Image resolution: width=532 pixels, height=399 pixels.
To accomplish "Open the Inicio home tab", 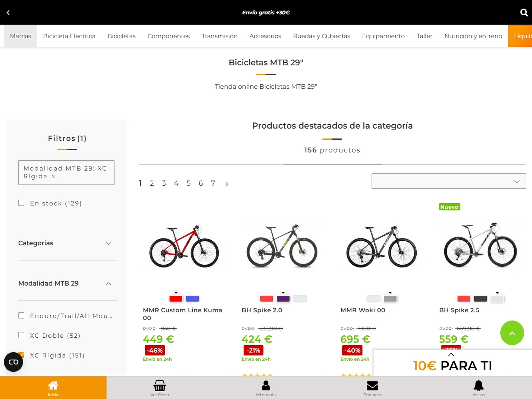I will [x=53, y=388].
